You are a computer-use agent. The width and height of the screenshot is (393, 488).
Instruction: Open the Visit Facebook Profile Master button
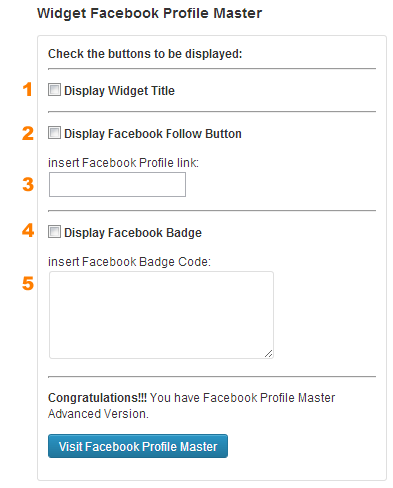point(138,446)
